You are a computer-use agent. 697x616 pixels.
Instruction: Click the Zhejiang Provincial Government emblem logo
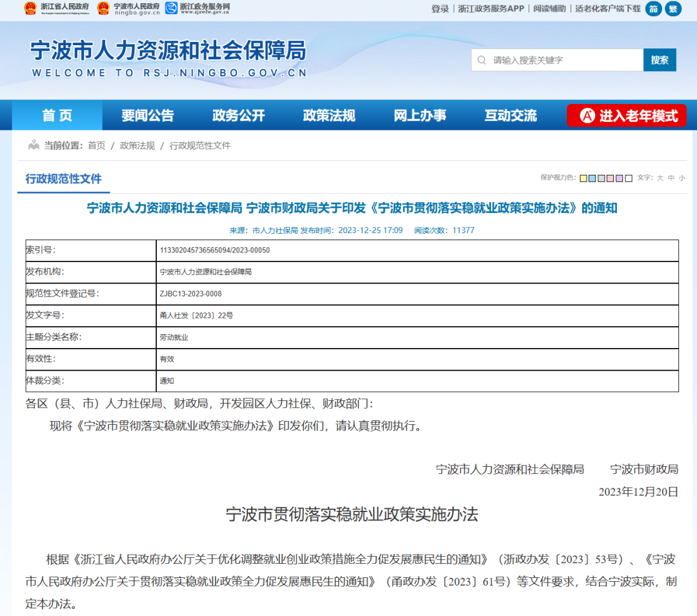tap(31, 8)
